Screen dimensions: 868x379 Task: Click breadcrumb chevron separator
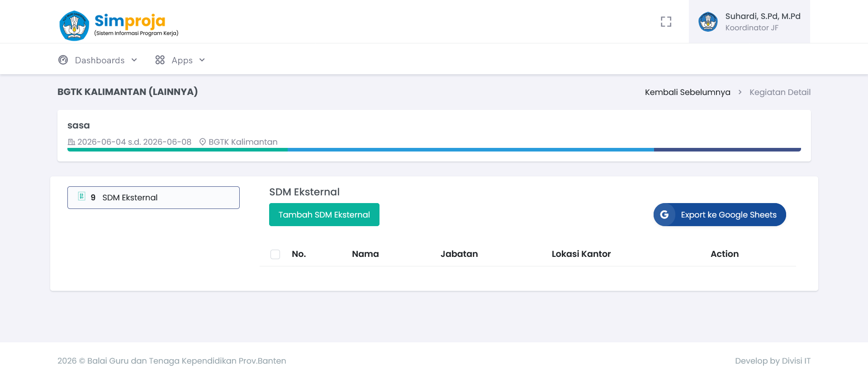pyautogui.click(x=740, y=92)
